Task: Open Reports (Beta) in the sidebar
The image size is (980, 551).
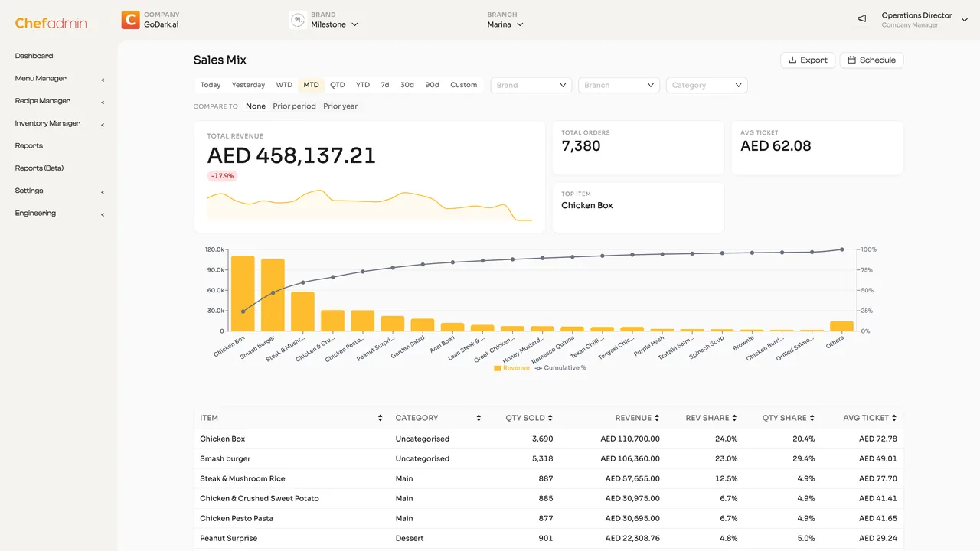Action: pyautogui.click(x=39, y=168)
